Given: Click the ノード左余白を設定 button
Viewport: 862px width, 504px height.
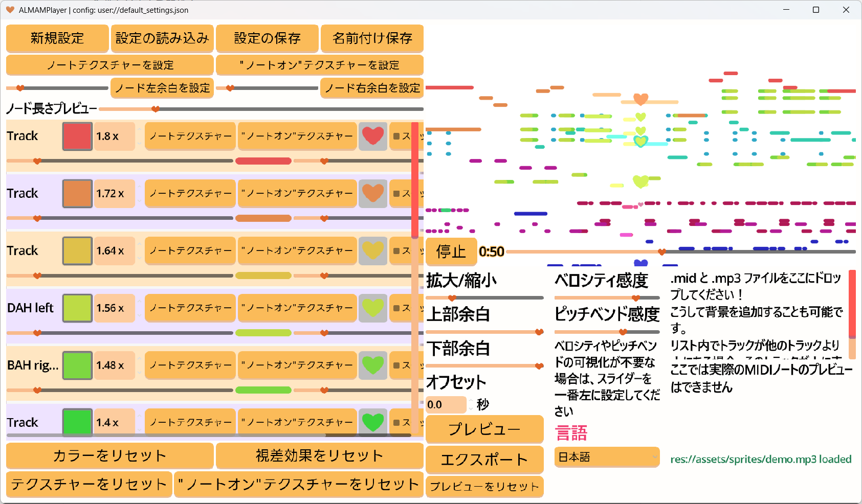Looking at the screenshot, I should [162, 88].
